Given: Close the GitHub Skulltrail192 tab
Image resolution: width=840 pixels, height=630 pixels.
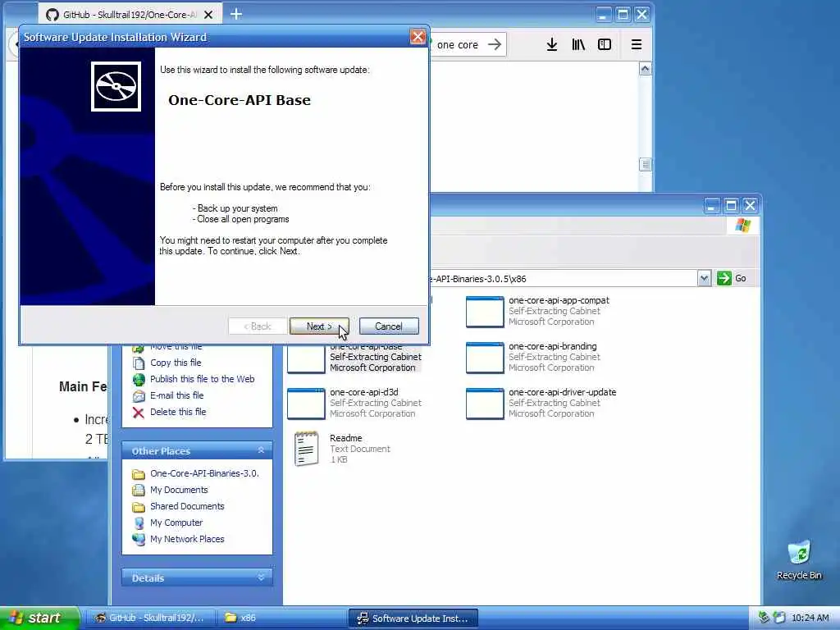Looking at the screenshot, I should (x=208, y=15).
